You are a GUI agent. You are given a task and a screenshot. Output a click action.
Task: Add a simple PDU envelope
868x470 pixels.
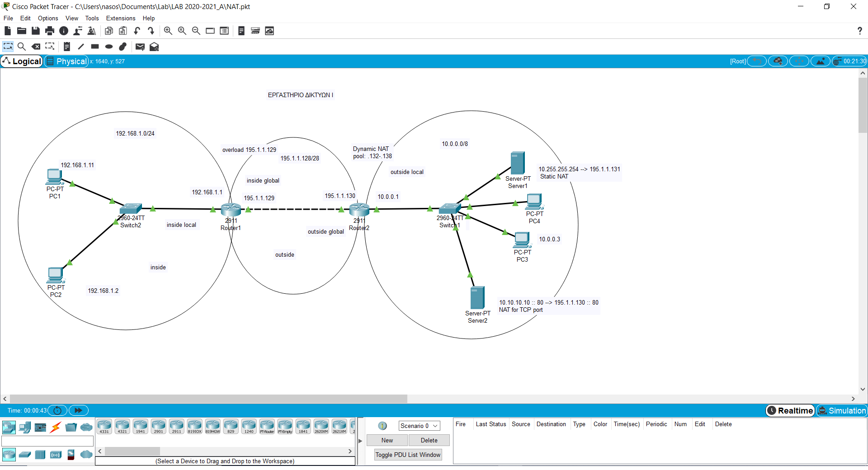(x=140, y=47)
